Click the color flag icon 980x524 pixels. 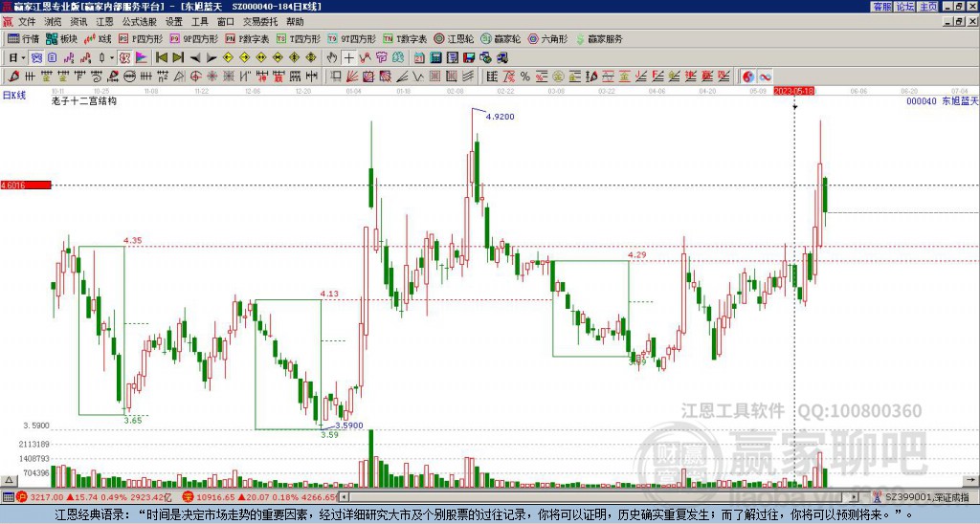coord(142,58)
